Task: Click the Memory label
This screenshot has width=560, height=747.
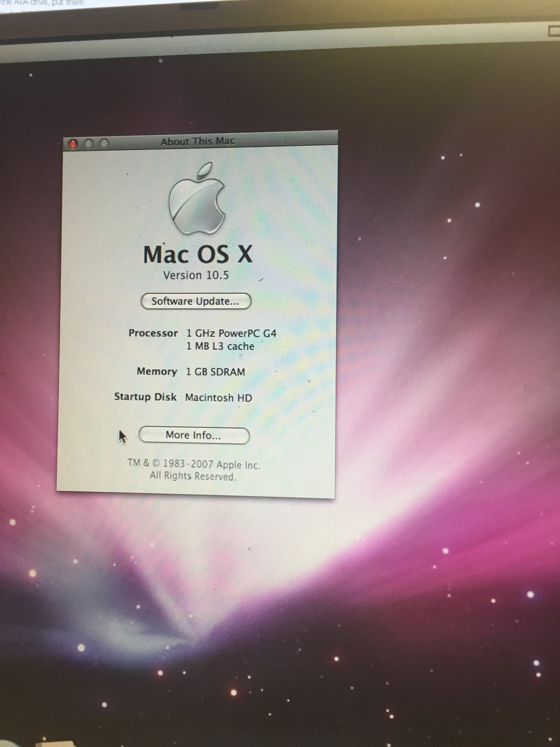Action: (157, 372)
